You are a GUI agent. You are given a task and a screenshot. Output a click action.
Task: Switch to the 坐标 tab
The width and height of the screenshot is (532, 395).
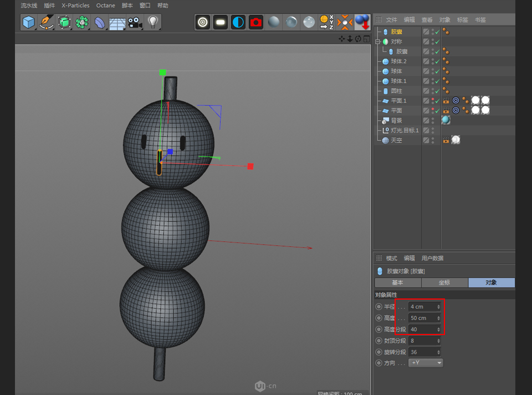point(444,282)
